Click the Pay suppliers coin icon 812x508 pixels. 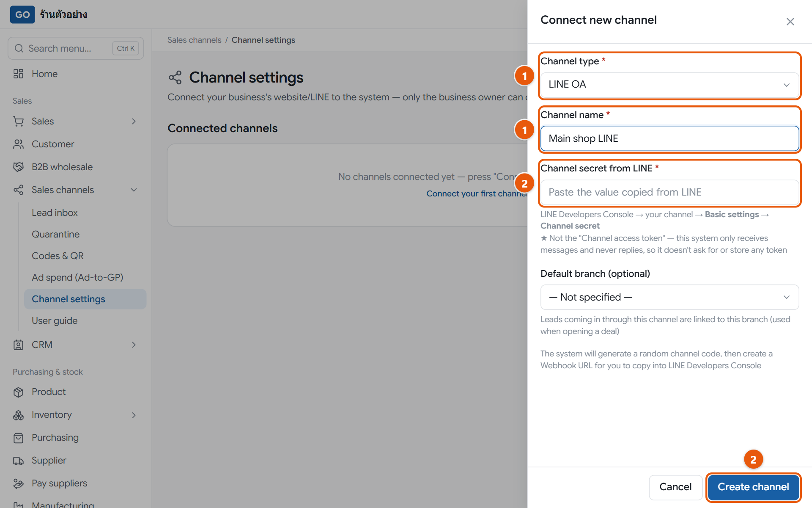pyautogui.click(x=18, y=483)
